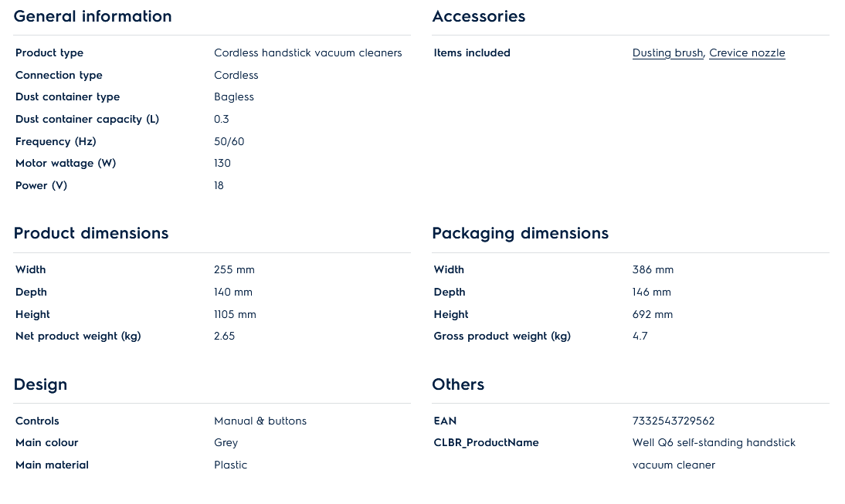845x504 pixels.
Task: Click the Items included label
Action: (472, 53)
